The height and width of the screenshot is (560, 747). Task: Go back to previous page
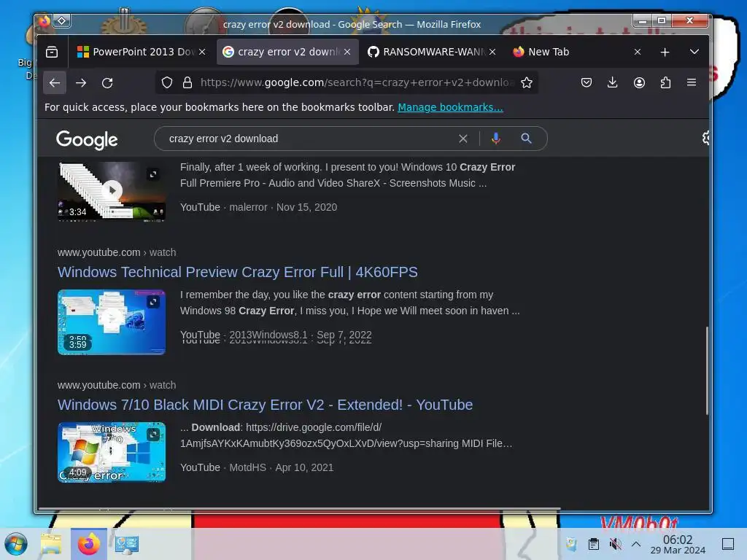pyautogui.click(x=55, y=83)
